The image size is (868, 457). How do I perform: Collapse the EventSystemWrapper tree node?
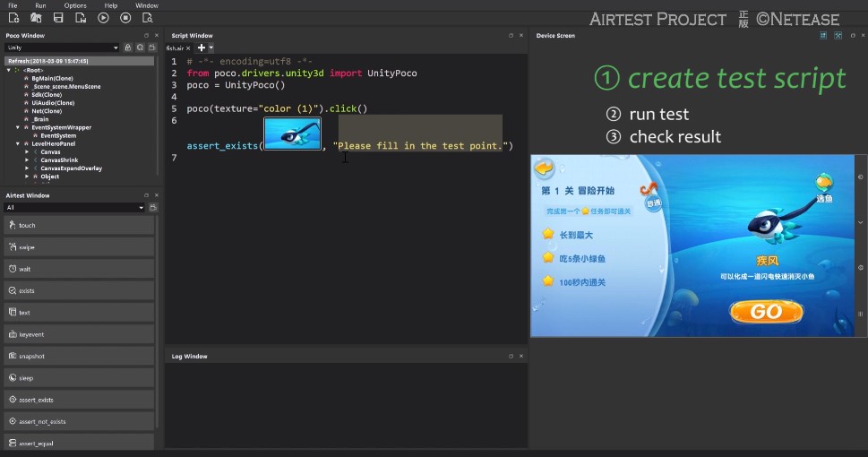pos(18,127)
